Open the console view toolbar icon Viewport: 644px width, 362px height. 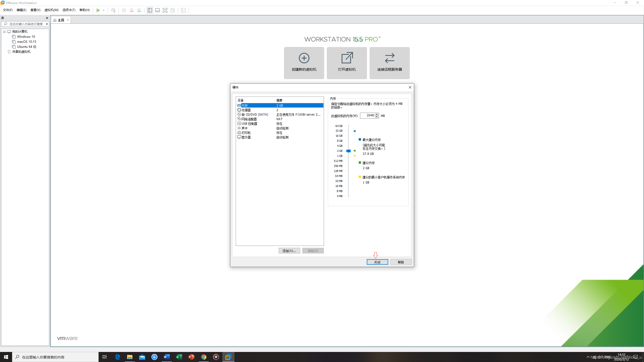pyautogui.click(x=183, y=10)
